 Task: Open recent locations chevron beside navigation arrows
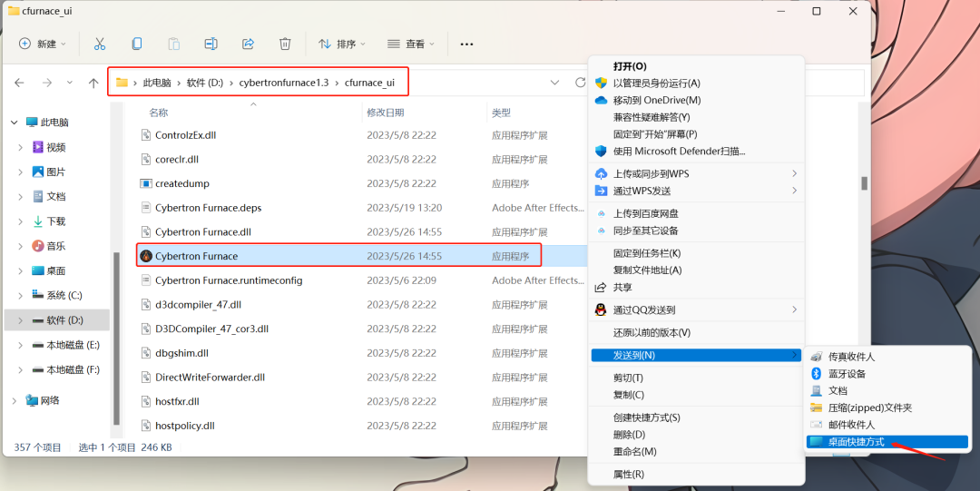[x=69, y=83]
